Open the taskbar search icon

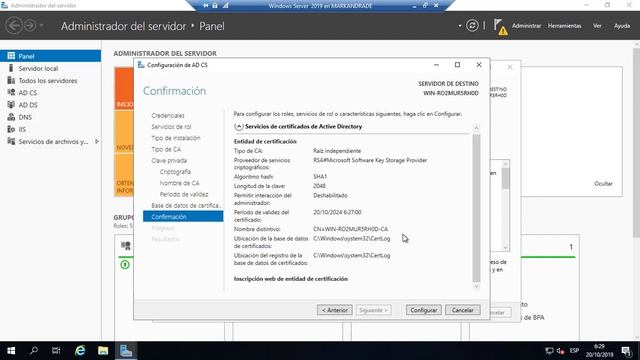click(x=34, y=351)
